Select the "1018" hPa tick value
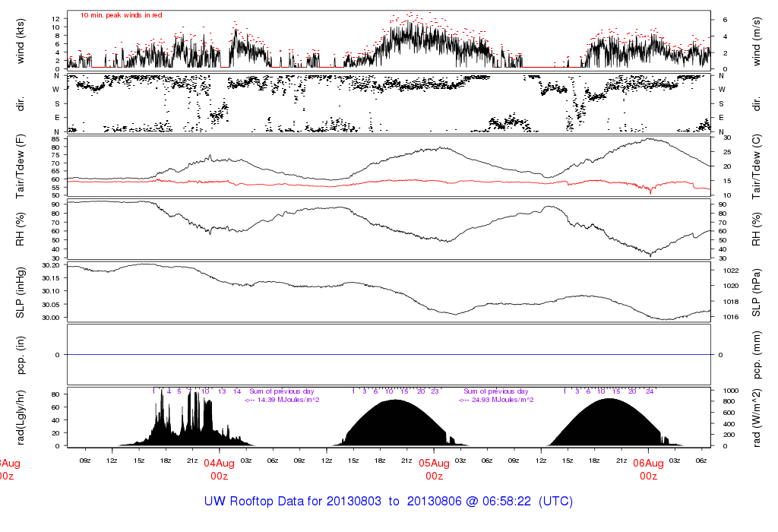The width and height of the screenshot is (778, 532). [731, 302]
